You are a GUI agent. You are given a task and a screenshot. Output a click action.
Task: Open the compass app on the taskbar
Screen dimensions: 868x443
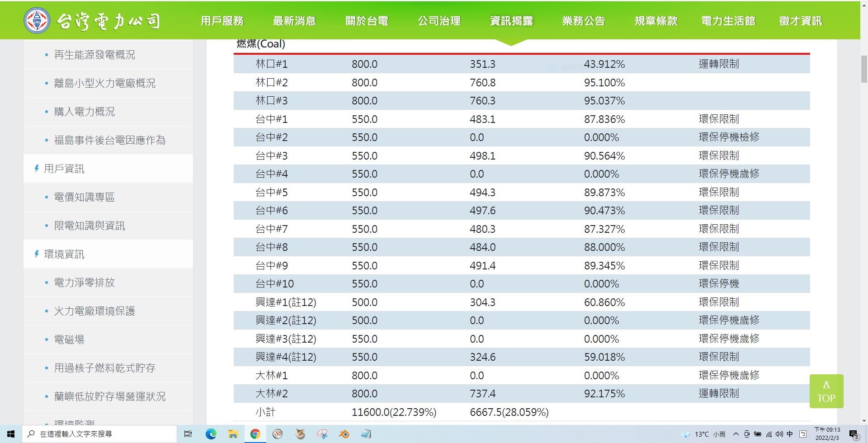coord(278,434)
